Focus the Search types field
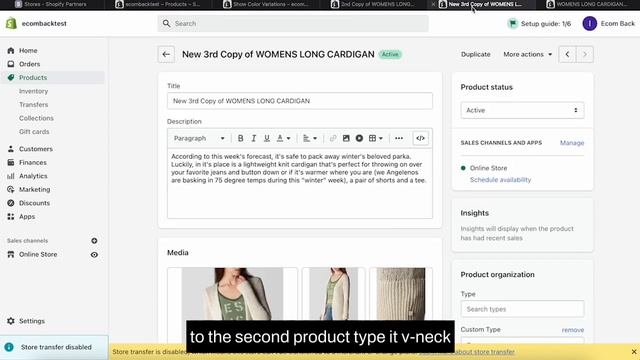This screenshot has height=360, width=640. pos(522,309)
